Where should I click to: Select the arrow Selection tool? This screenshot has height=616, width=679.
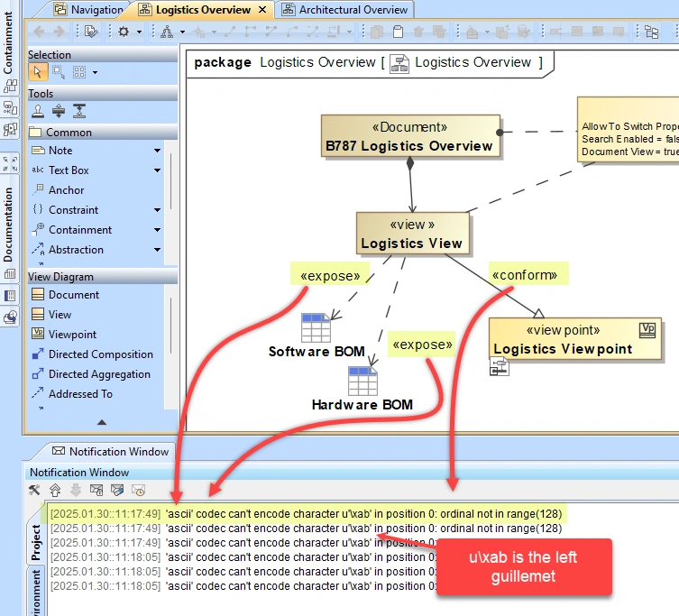[x=38, y=72]
